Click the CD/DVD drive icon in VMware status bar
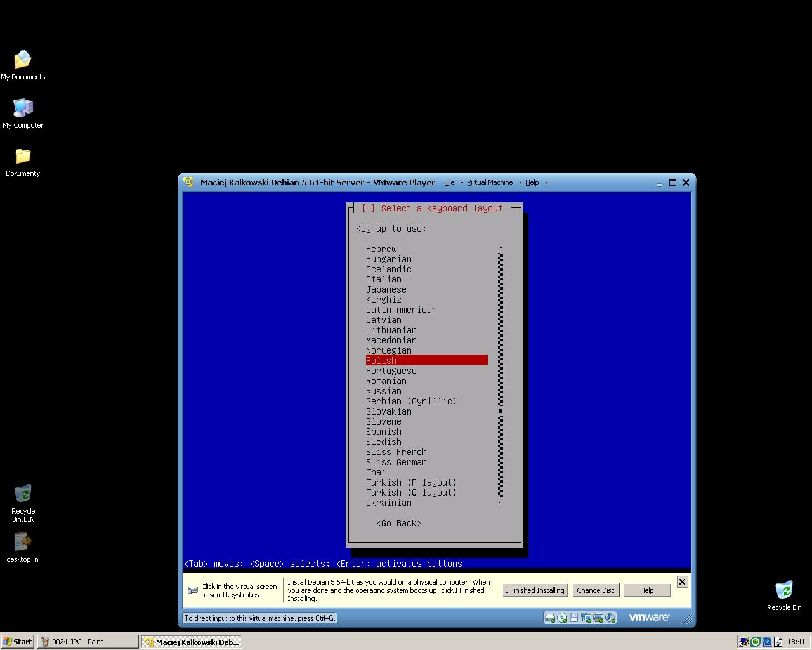 point(562,618)
